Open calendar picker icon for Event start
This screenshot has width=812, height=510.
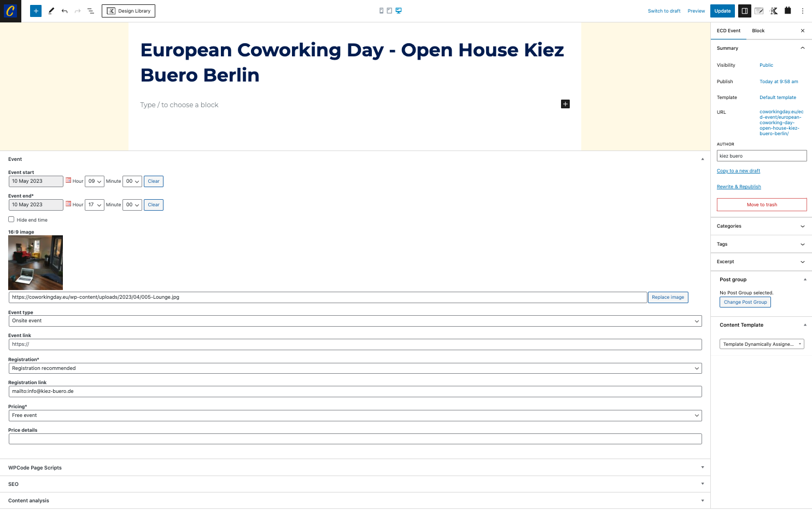pyautogui.click(x=68, y=180)
